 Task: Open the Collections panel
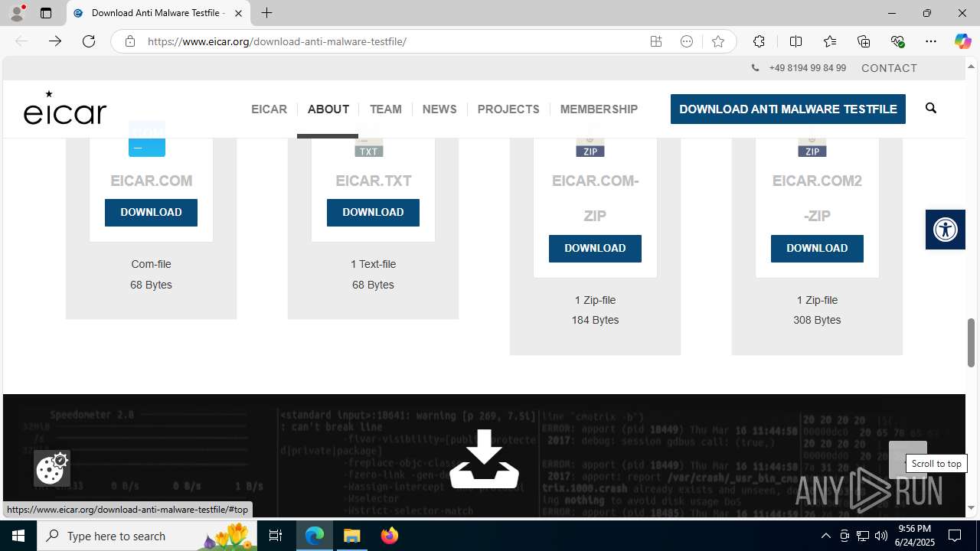tap(864, 41)
